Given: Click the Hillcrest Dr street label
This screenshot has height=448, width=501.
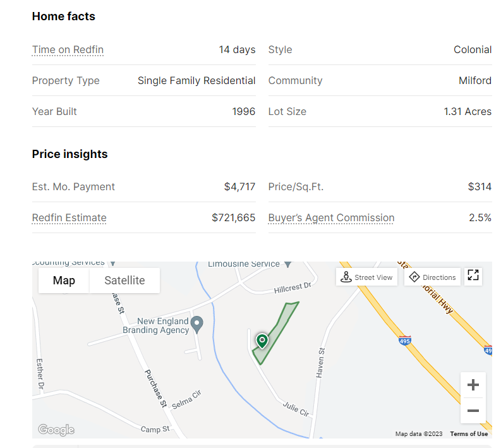Looking at the screenshot, I should [293, 288].
